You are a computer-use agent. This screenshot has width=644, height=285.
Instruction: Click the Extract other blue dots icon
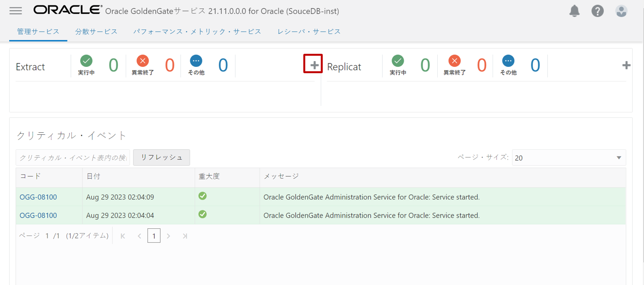coord(196,61)
